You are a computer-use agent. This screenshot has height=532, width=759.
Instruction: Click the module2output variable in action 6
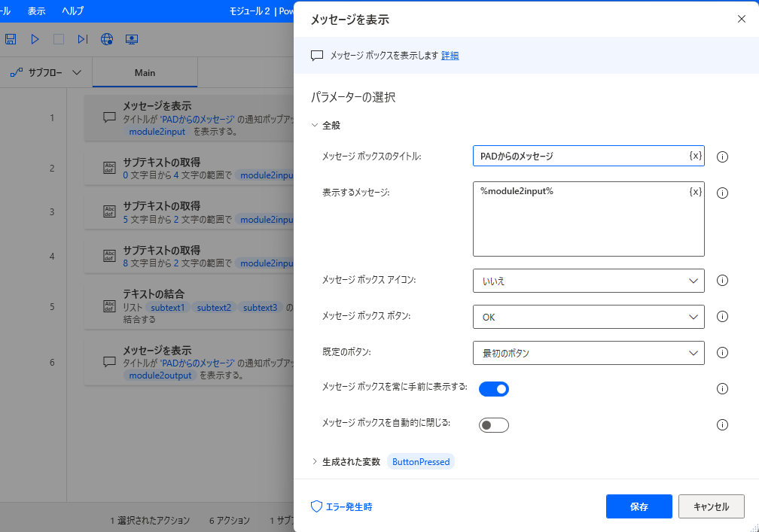pos(160,375)
